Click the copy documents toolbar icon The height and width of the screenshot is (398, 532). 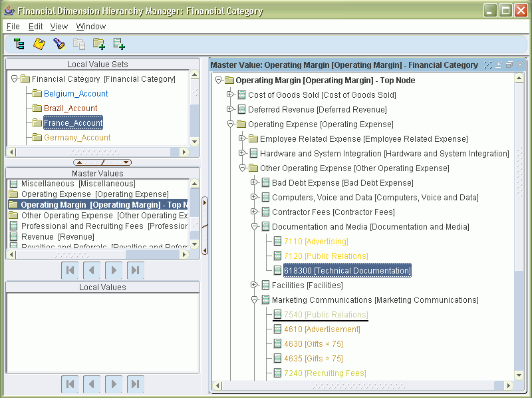point(79,44)
